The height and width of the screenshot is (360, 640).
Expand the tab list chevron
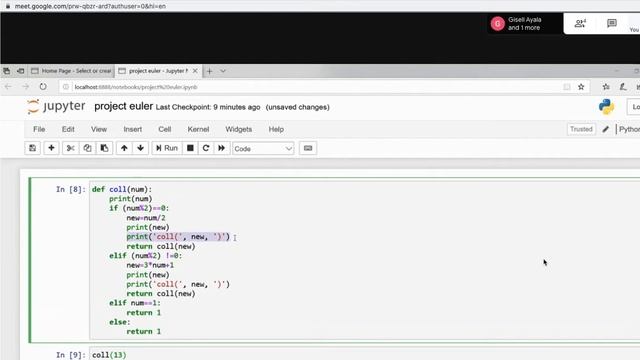click(x=223, y=71)
